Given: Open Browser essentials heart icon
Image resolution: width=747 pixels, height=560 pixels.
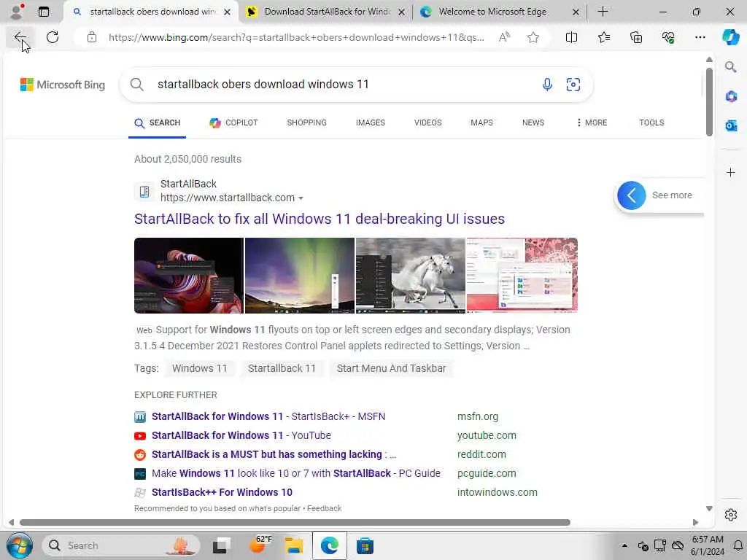Looking at the screenshot, I should (668, 37).
